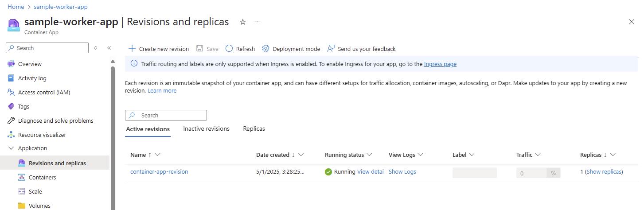Screen dimensions: 644x210
Task: Open Access control (IAM) in the sidebar
Action: [x=44, y=92]
